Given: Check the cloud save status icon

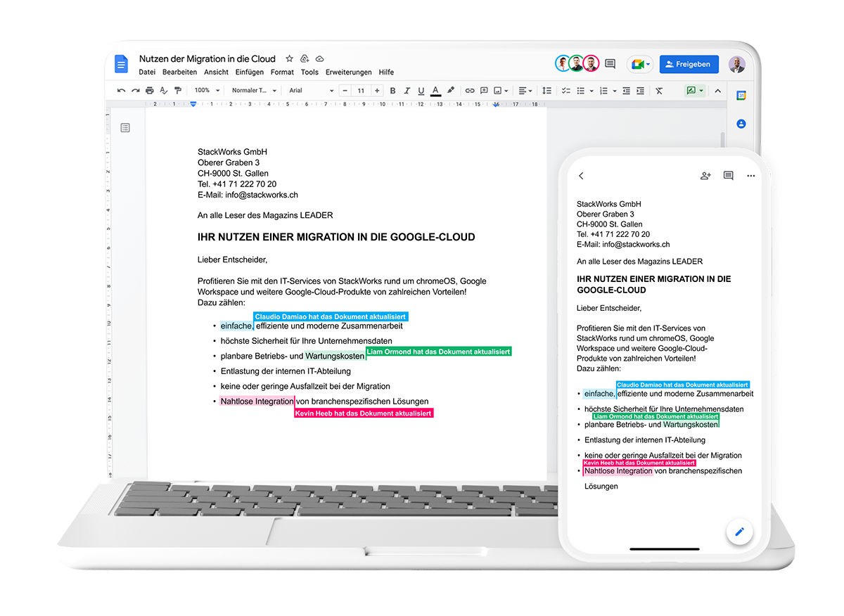Looking at the screenshot, I should (x=319, y=58).
